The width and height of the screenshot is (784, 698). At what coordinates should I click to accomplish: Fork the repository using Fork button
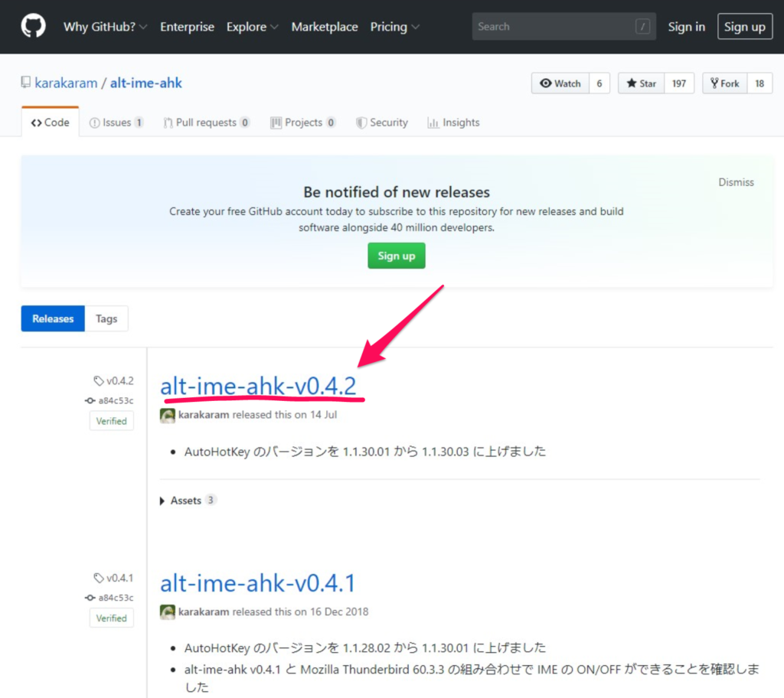[x=724, y=83]
